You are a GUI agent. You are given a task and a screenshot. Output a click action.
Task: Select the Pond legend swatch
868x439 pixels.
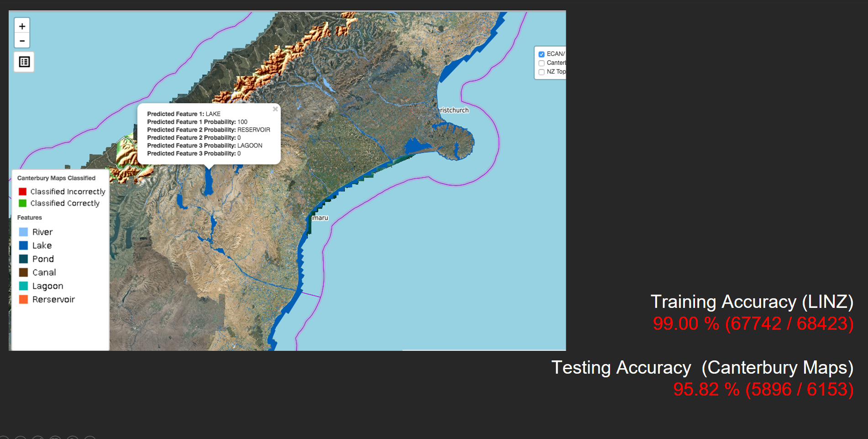click(x=23, y=259)
